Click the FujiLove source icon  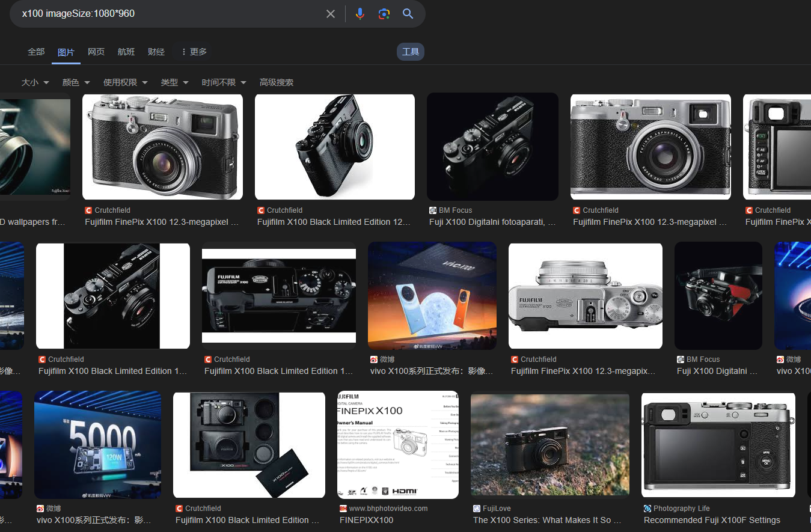tap(477, 509)
